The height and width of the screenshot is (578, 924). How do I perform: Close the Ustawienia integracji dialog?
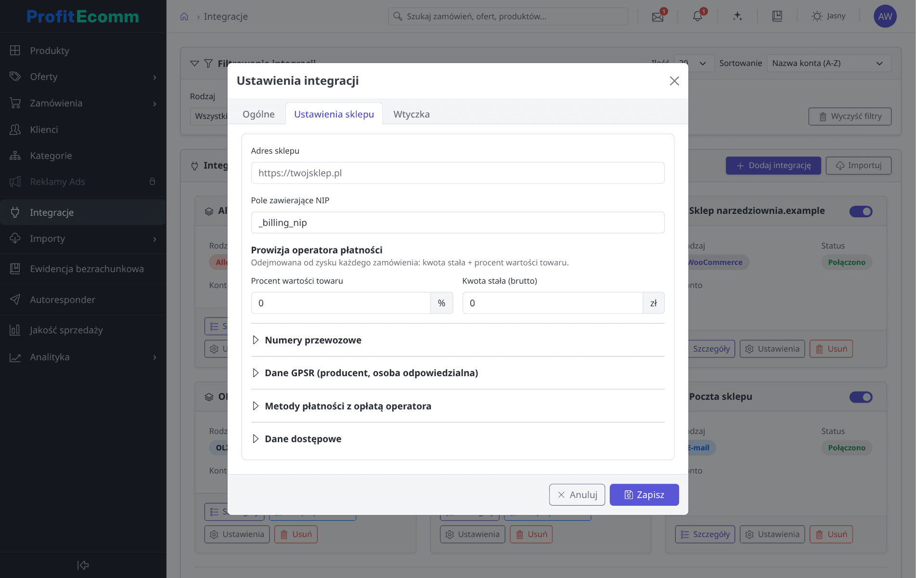[x=674, y=81]
